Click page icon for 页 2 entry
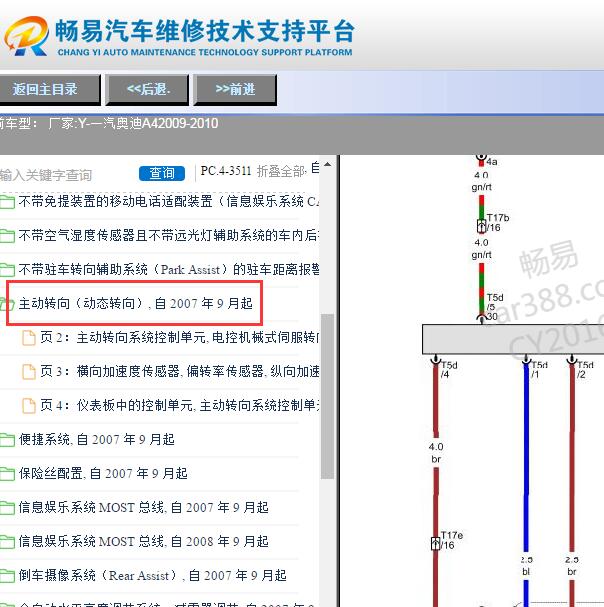The image size is (604, 607). coord(29,338)
